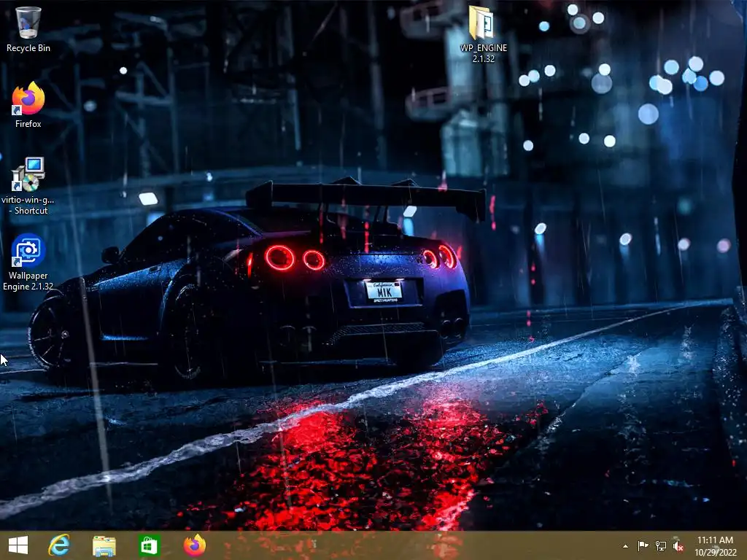Image resolution: width=747 pixels, height=560 pixels.
Task: Open the Windows Store taskbar icon
Action: tap(149, 545)
